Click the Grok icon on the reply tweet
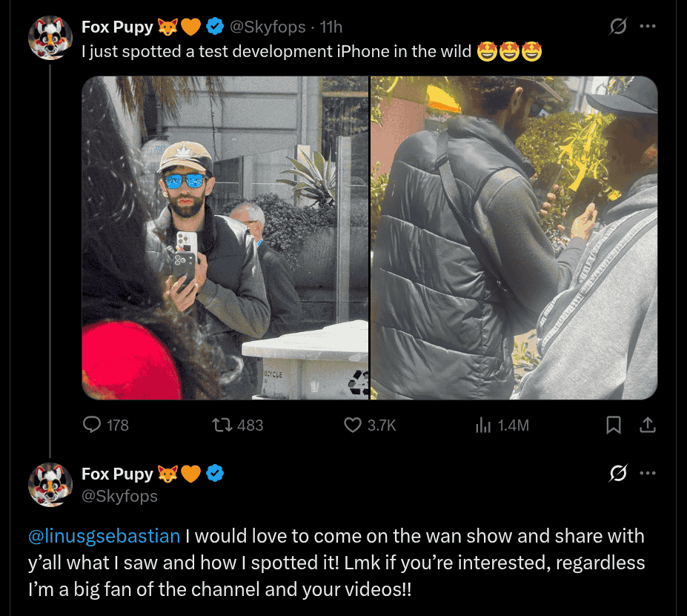Screen dimensions: 687x616 [x=618, y=472]
